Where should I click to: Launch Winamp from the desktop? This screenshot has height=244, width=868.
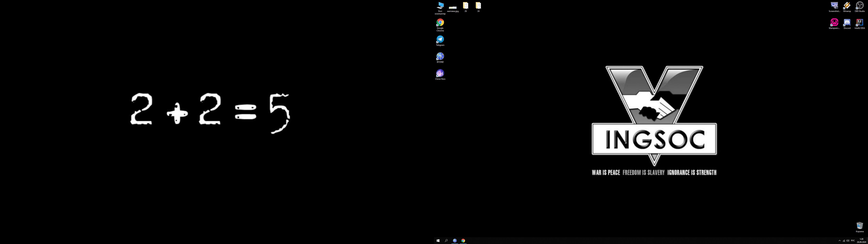[847, 7]
